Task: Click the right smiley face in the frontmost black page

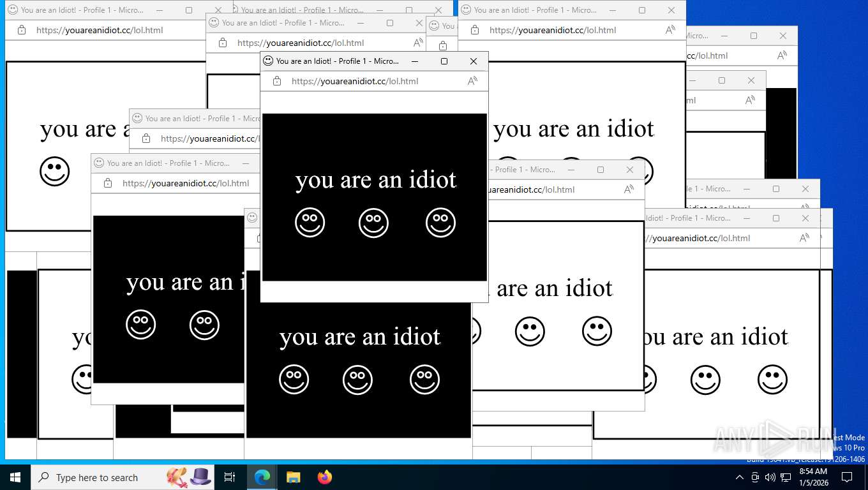Action: (x=441, y=223)
